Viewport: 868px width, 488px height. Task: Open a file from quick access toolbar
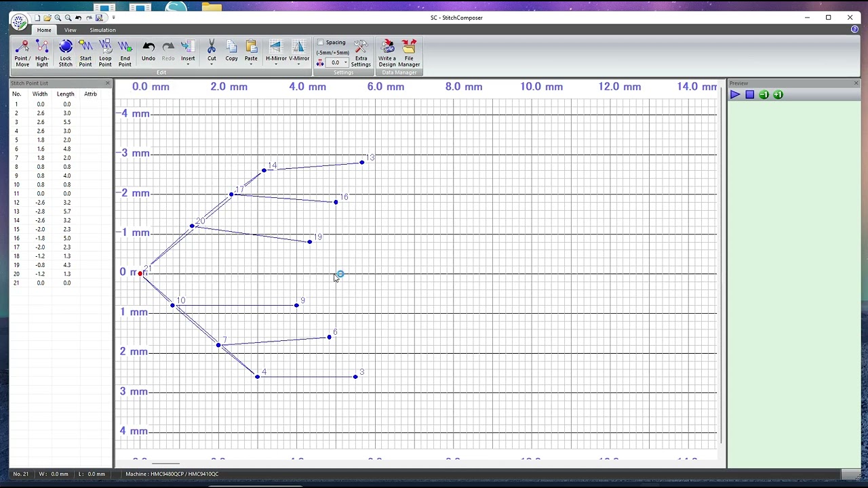coord(47,18)
